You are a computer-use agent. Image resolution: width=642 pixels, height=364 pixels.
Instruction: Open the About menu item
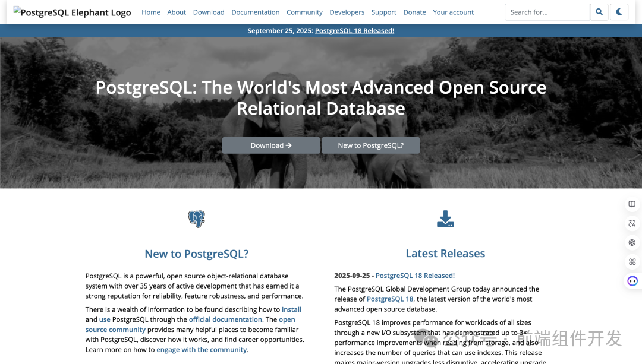pos(177,12)
